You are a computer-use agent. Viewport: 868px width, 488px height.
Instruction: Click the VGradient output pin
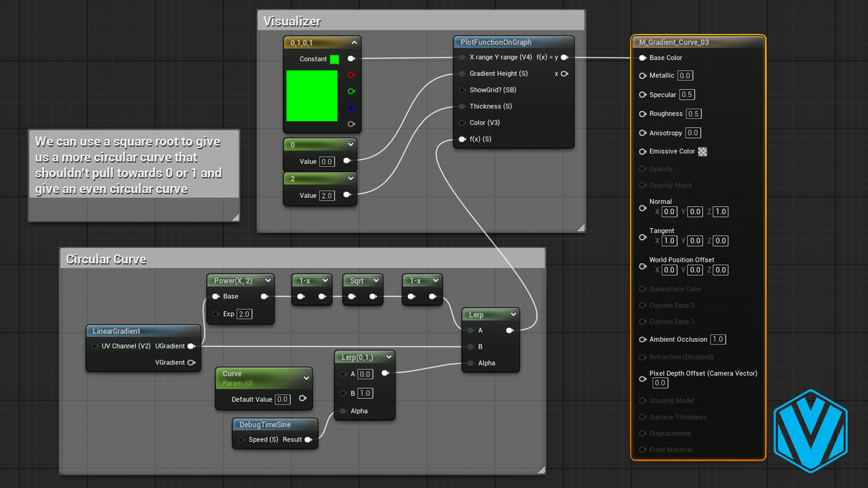(191, 363)
